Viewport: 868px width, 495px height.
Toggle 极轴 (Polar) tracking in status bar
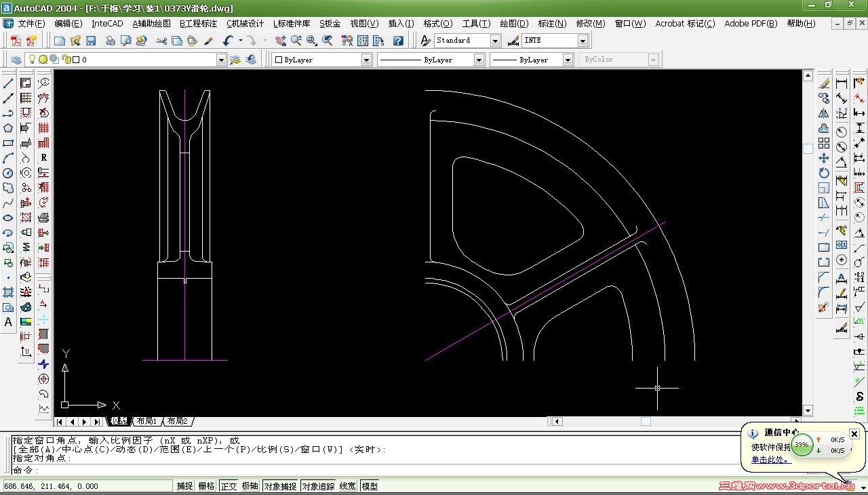click(x=250, y=486)
